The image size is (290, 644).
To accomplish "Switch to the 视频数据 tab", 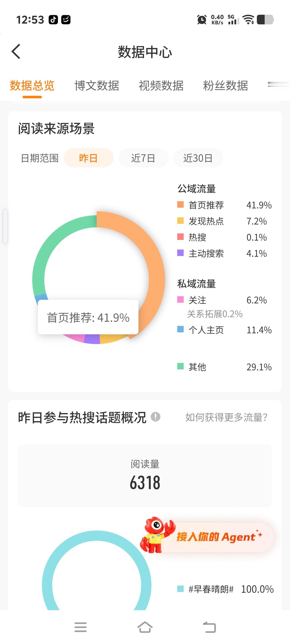I will point(161,86).
